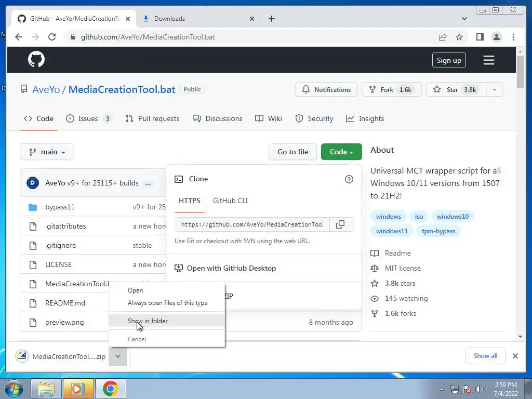Open the download item chevron menu

tap(118, 356)
